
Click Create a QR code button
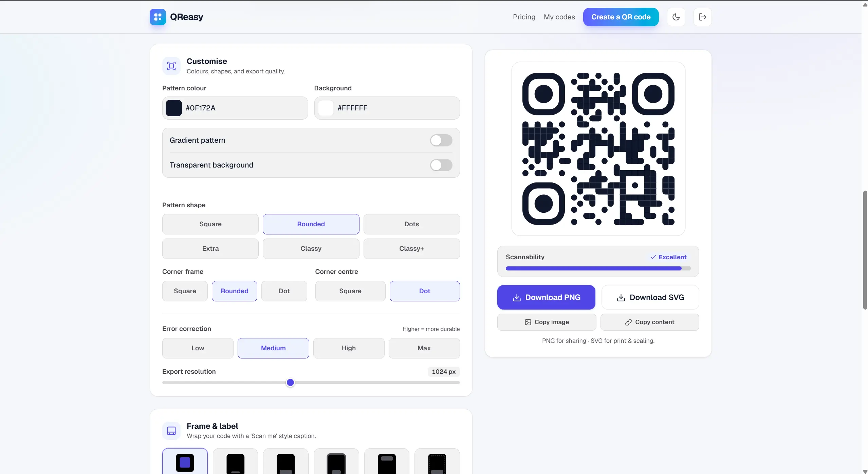621,17
